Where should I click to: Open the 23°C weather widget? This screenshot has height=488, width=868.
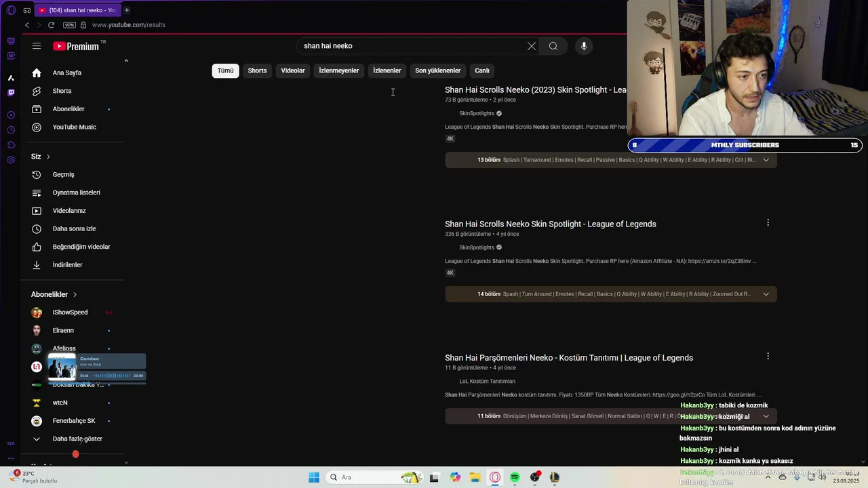click(34, 477)
